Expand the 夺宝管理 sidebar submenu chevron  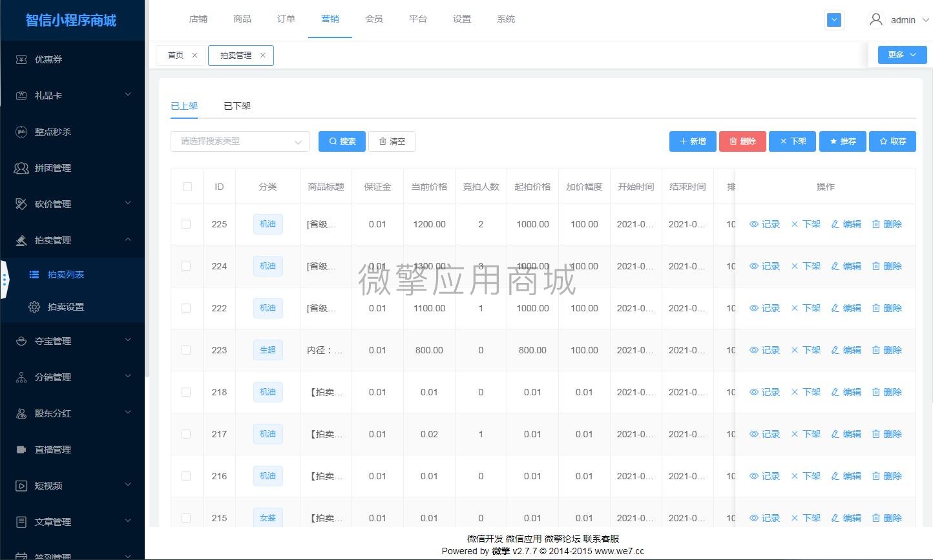(128, 340)
